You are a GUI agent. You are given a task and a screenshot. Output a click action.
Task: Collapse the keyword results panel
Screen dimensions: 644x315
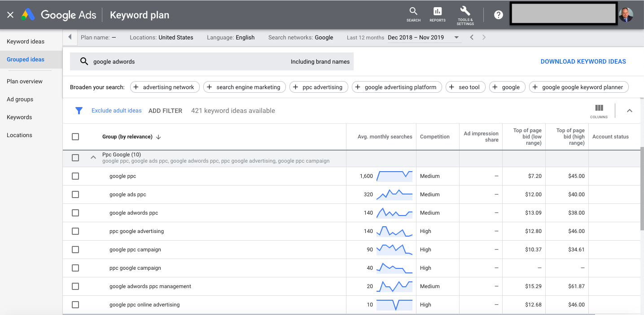tap(630, 110)
